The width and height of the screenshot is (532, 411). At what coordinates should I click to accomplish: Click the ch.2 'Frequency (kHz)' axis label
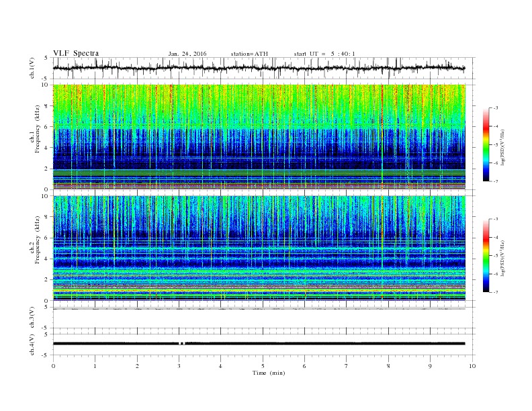click(38, 240)
